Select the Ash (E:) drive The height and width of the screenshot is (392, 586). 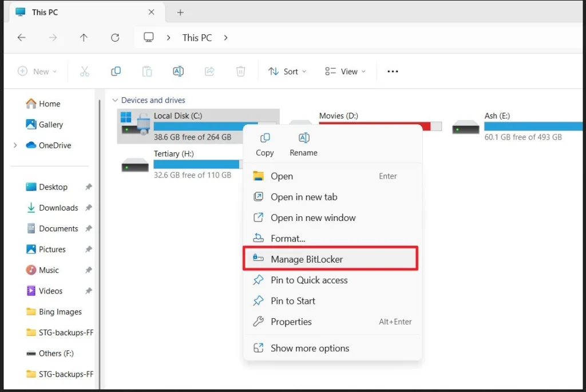pos(497,116)
